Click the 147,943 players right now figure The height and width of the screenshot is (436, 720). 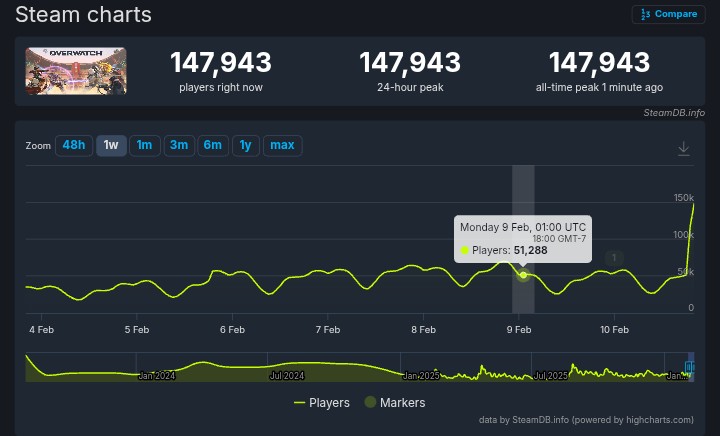click(x=221, y=62)
